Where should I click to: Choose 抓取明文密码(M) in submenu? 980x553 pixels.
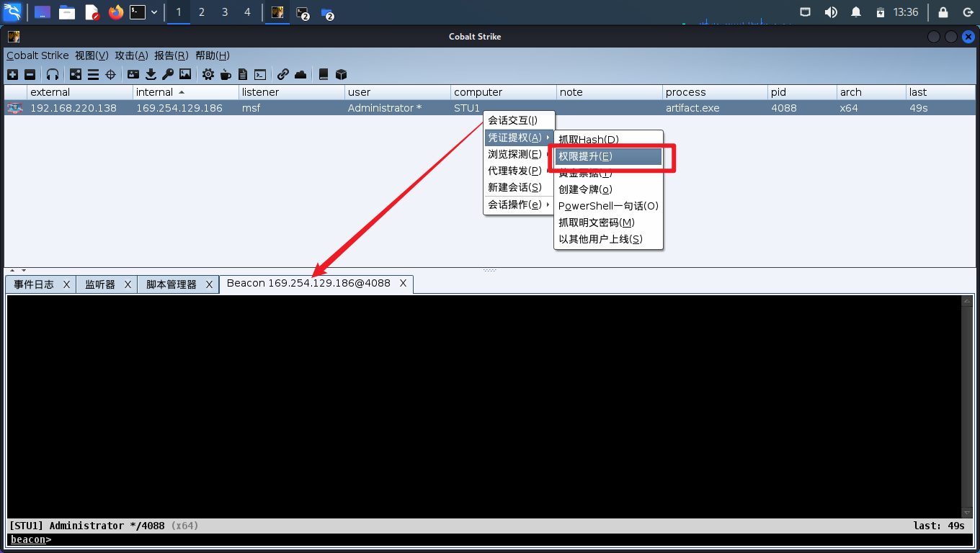pyautogui.click(x=608, y=222)
